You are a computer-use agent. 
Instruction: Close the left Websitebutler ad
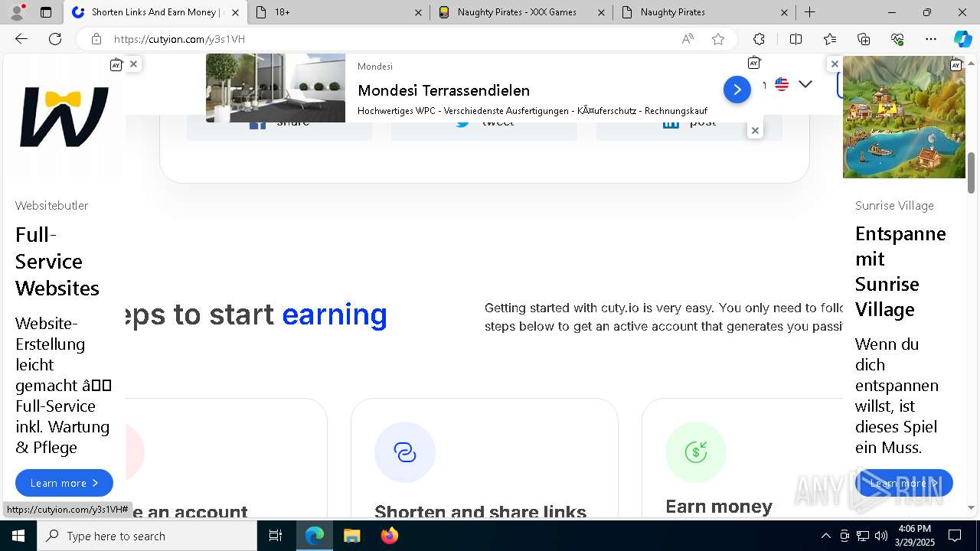133,64
